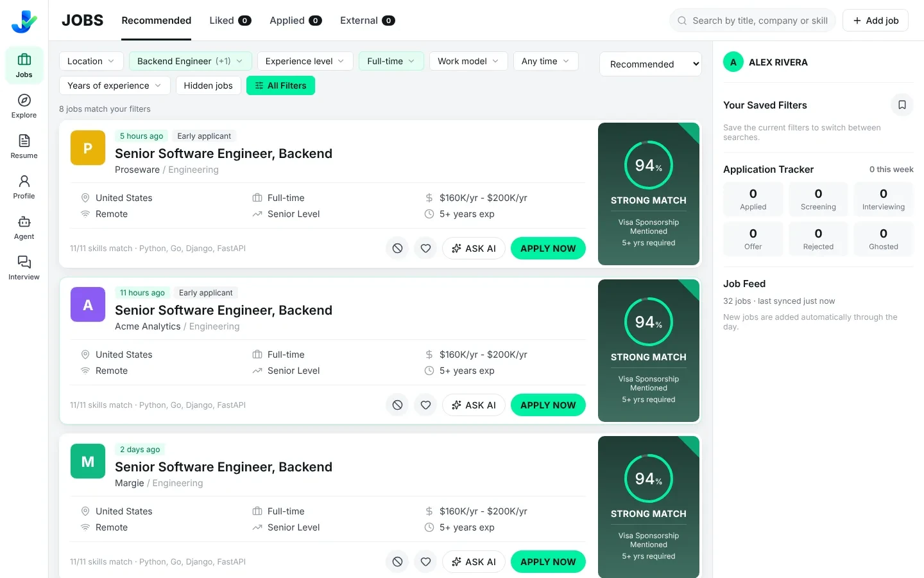The height and width of the screenshot is (578, 924).
Task: Click the Proseware company logo
Action: [x=88, y=148]
